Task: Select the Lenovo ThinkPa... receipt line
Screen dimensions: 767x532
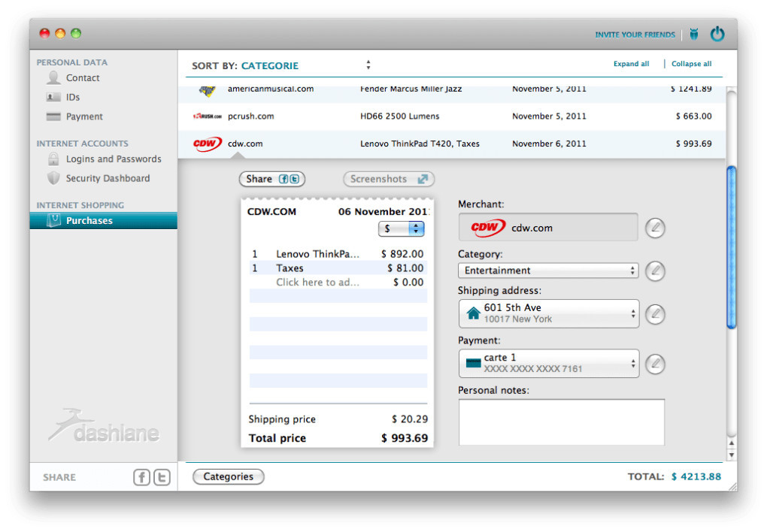Action: (x=338, y=254)
